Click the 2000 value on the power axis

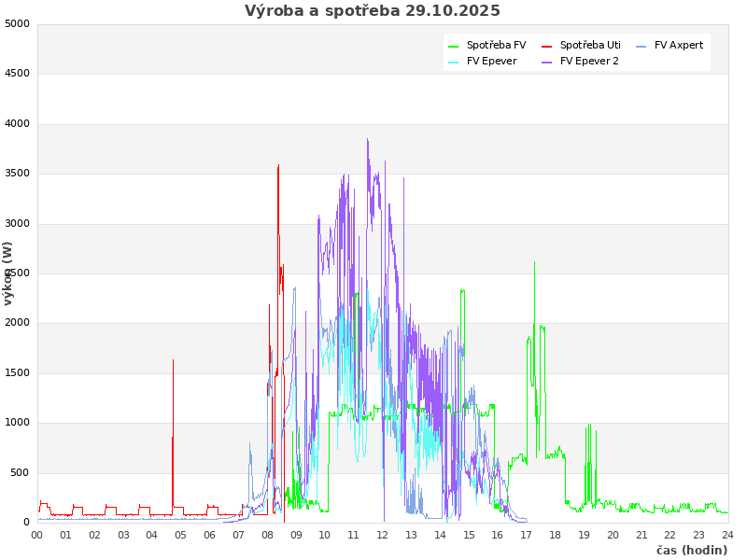pyautogui.click(x=18, y=323)
